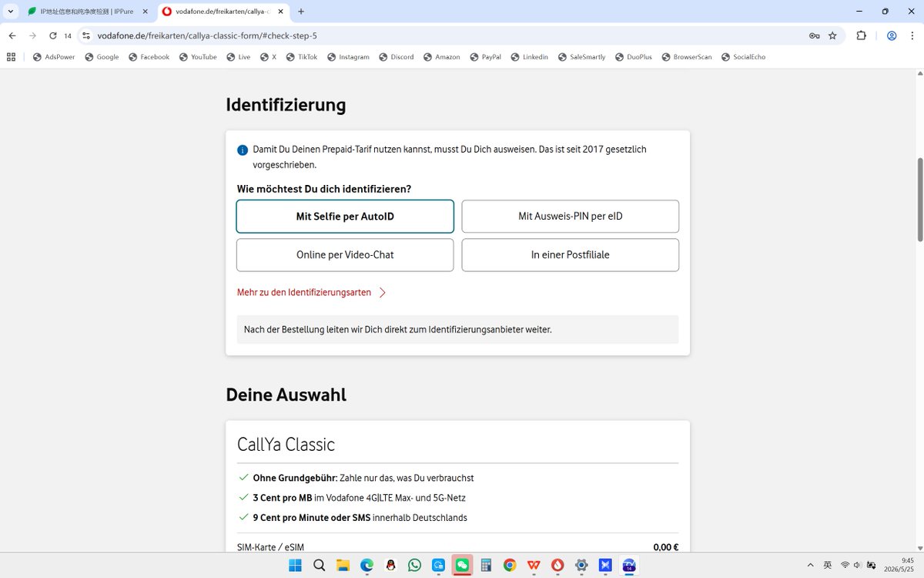Open the AdsPower bookmark
The image size is (924, 578).
[x=54, y=56]
